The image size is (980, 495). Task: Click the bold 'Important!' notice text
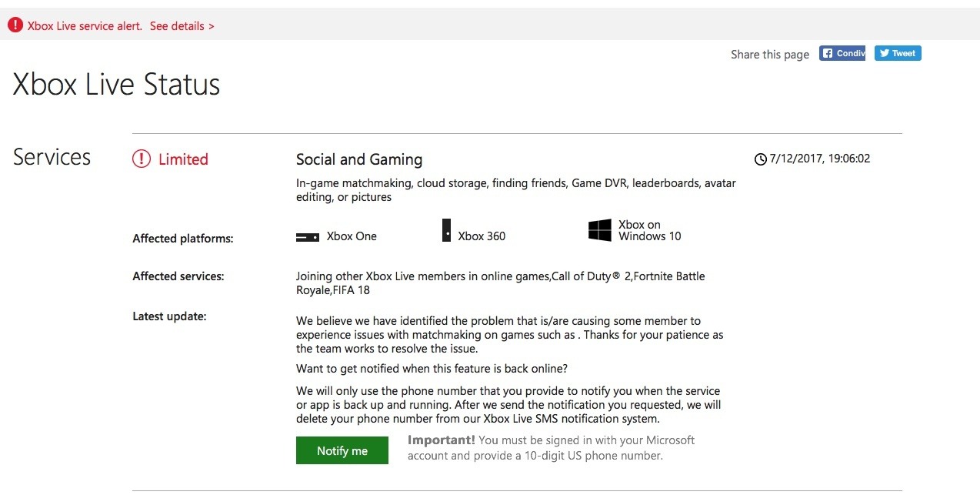pos(442,440)
